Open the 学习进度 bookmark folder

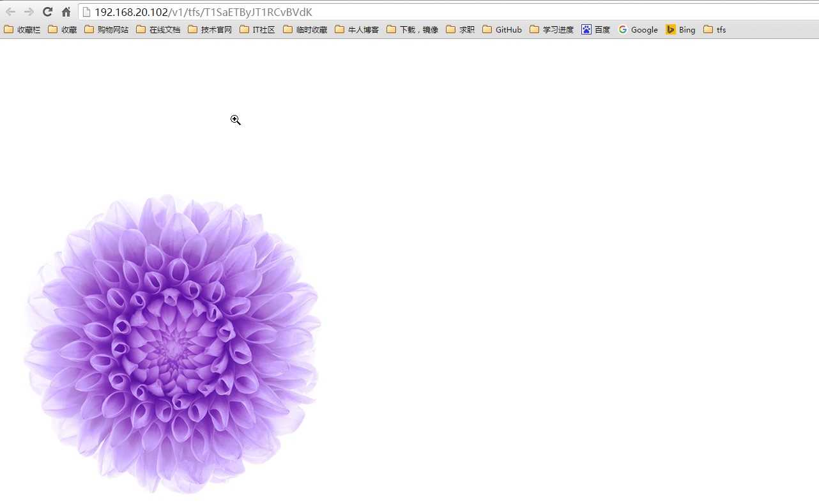click(x=552, y=29)
